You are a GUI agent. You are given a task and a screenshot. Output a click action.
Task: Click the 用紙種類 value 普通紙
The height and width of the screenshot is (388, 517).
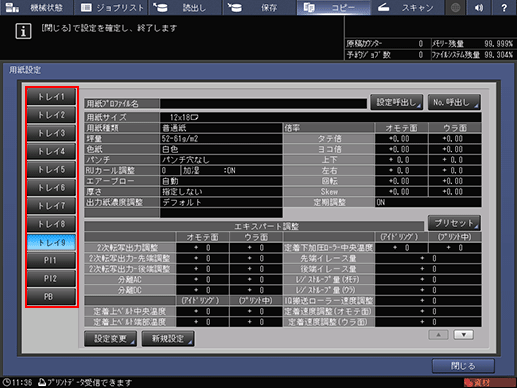coord(221,128)
